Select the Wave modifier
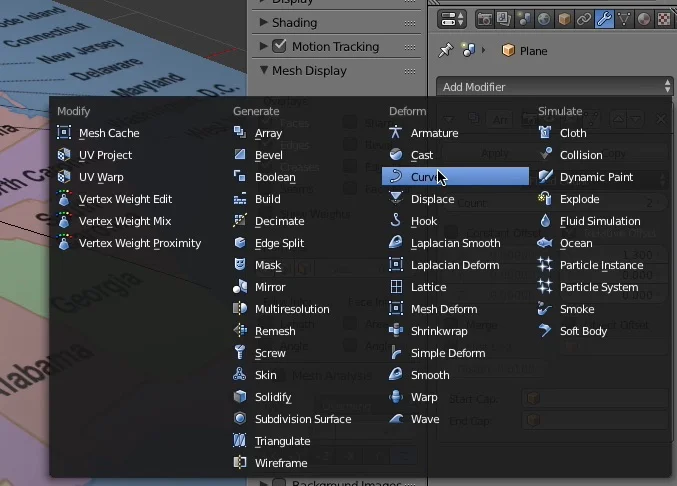Viewport: 677px width, 486px height. click(x=425, y=419)
